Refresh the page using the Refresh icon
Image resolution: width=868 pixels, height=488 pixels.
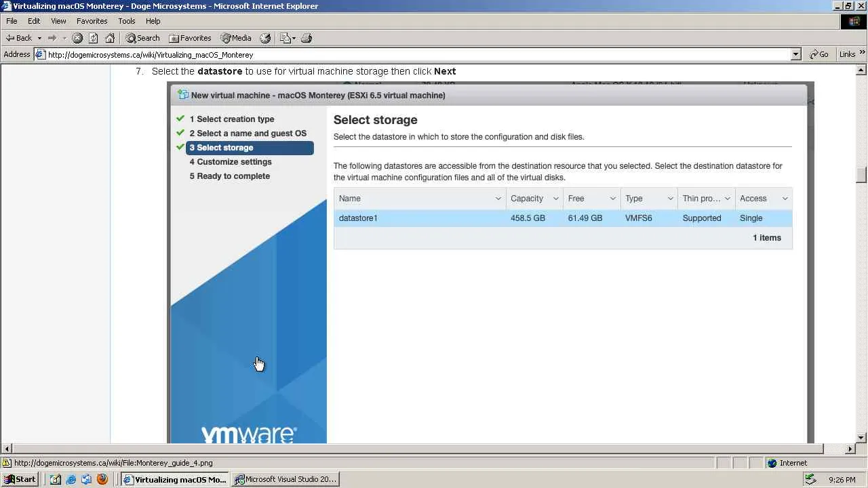tap(94, 38)
